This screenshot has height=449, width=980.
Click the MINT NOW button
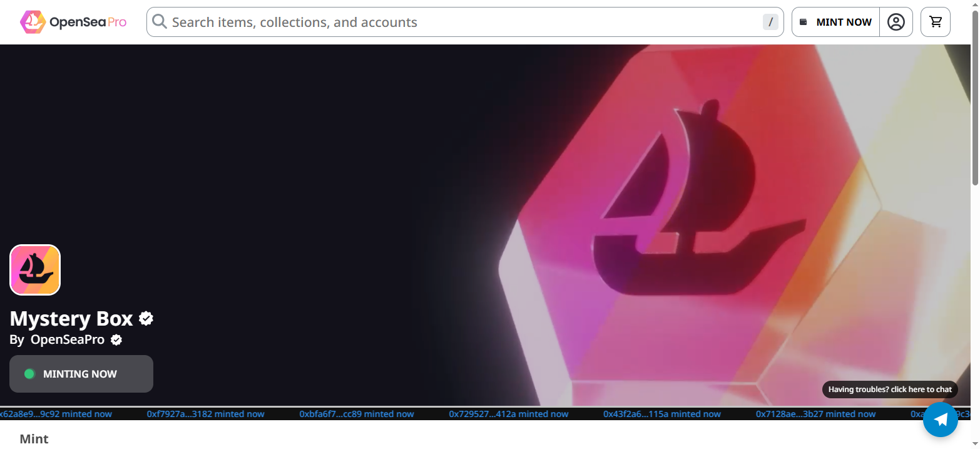pyautogui.click(x=835, y=22)
